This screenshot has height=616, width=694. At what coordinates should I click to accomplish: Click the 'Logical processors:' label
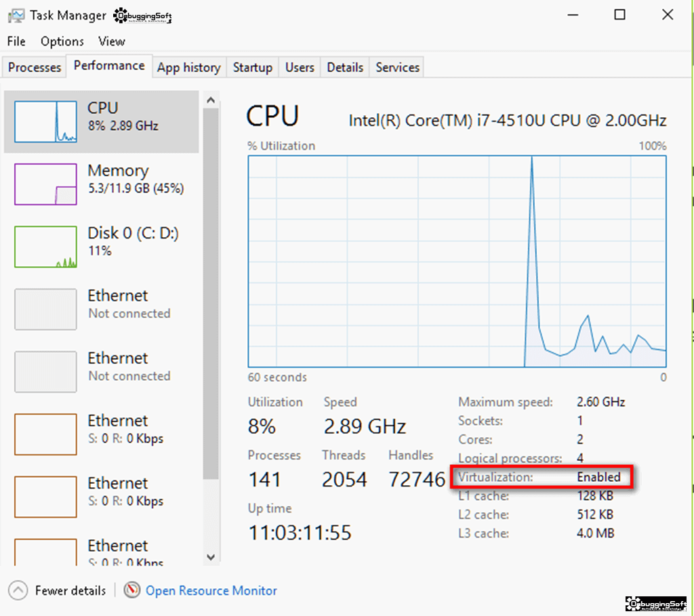pos(510,458)
